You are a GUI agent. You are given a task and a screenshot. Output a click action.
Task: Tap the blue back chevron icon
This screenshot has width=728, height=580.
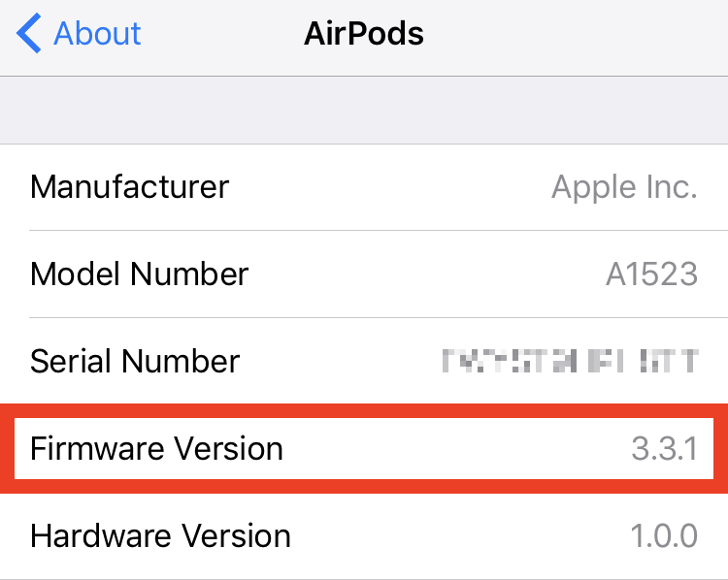tap(29, 33)
